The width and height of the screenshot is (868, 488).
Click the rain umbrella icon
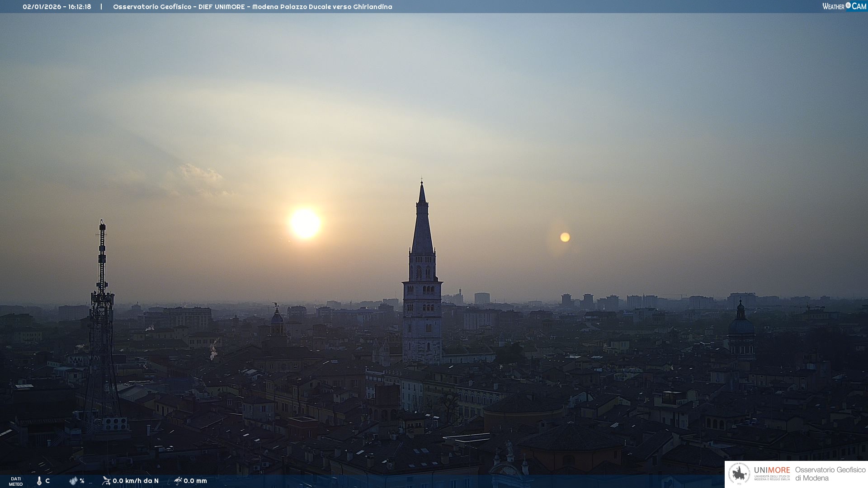point(178,480)
